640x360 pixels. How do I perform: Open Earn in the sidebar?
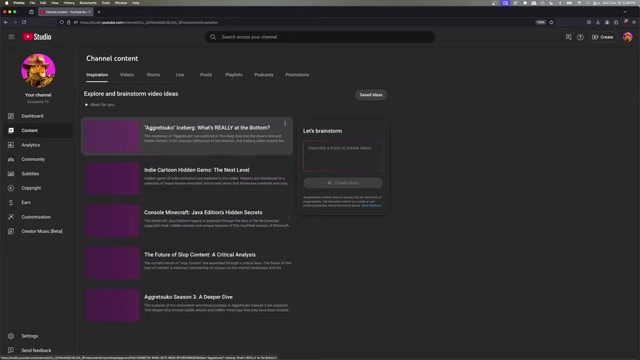[x=37, y=202]
